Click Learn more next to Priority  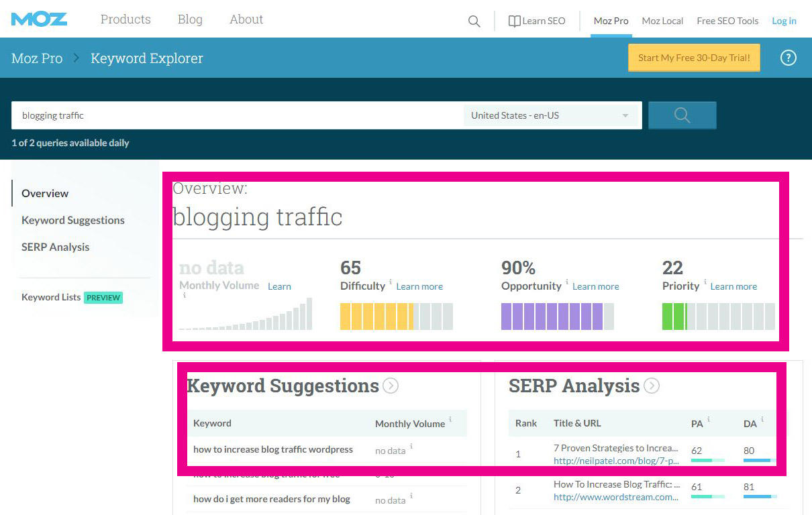[x=733, y=286]
